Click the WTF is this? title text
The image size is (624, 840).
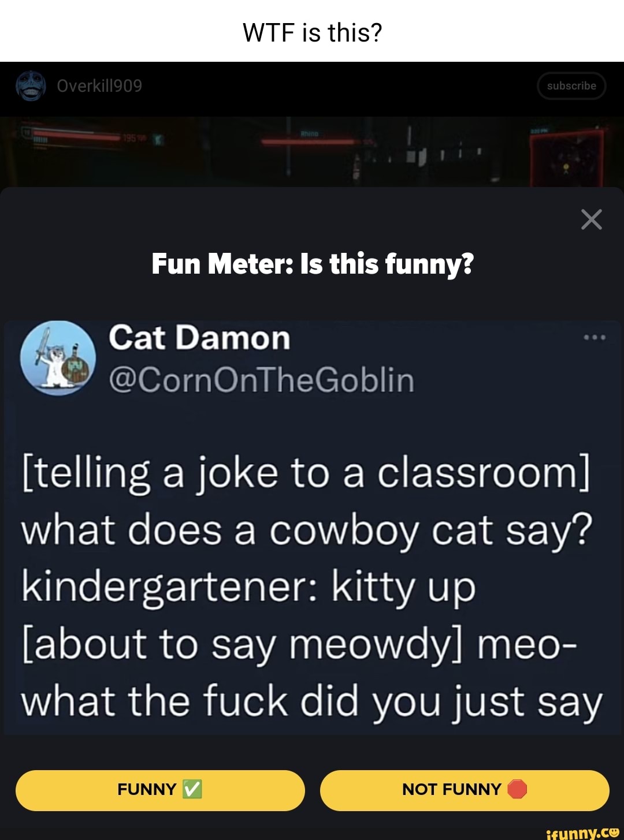pyautogui.click(x=312, y=33)
